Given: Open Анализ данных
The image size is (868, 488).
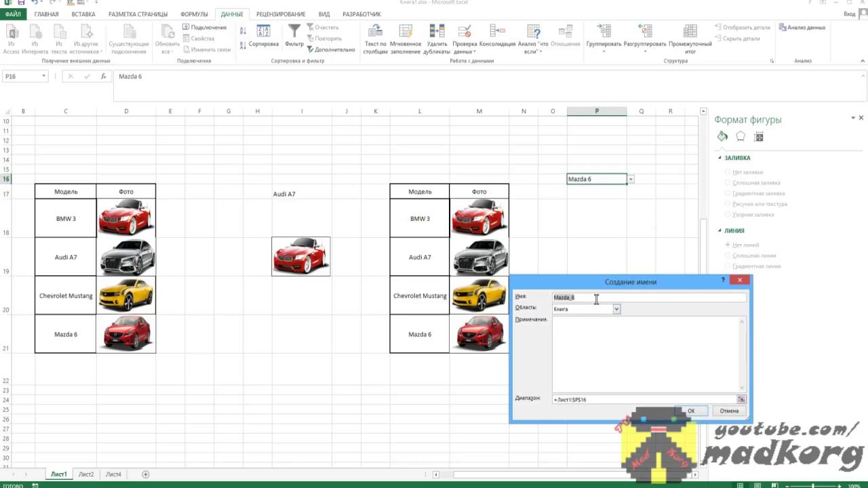Looking at the screenshot, I should point(802,27).
